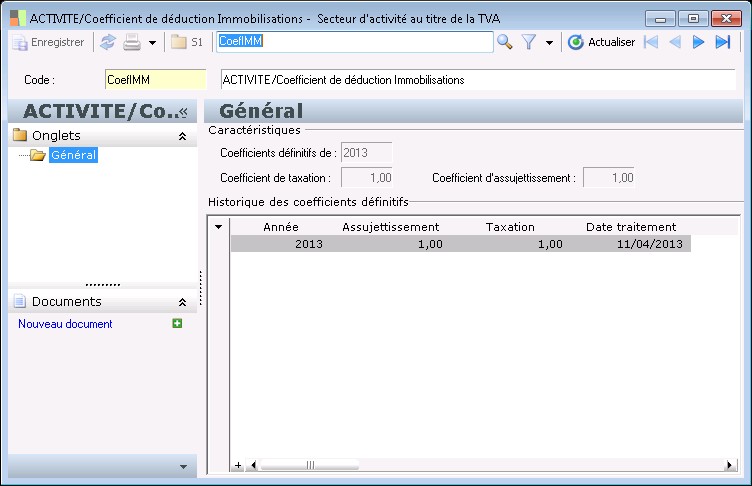Collapse the Onglets section
Screen dimensions: 752x486
tap(182, 136)
